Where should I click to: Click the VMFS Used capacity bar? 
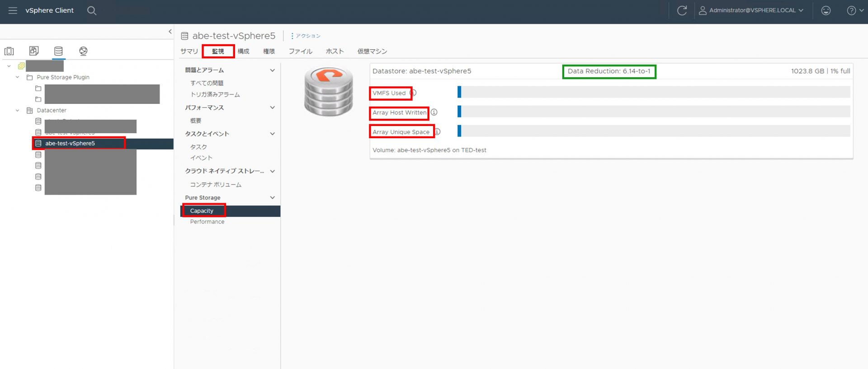point(653,92)
